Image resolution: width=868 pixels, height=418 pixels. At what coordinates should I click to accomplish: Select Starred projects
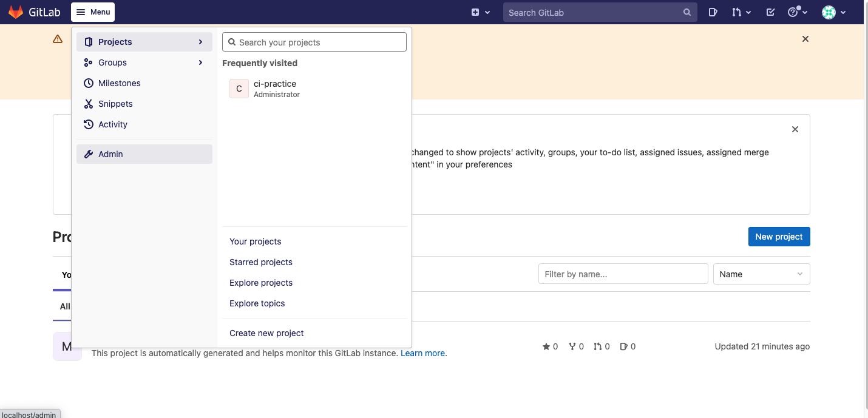click(260, 262)
